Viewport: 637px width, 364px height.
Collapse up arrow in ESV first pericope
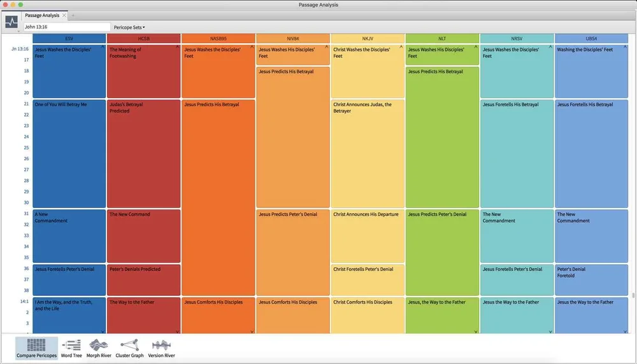coord(103,47)
